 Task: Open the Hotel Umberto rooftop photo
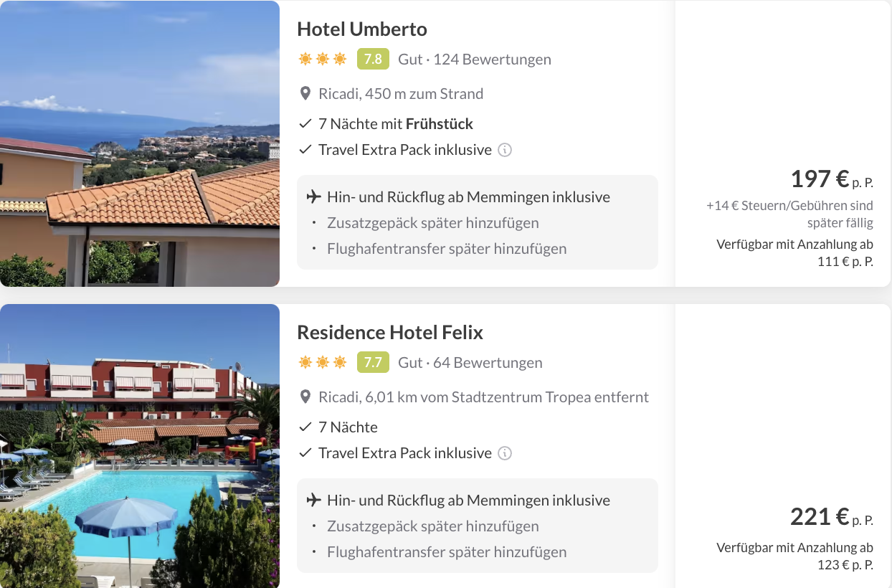(x=139, y=143)
